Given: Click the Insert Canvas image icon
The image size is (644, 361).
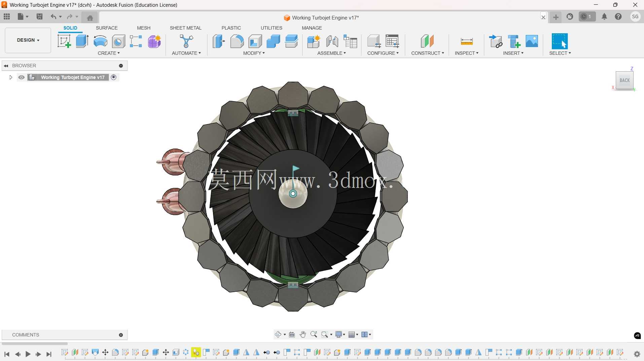Looking at the screenshot, I should coord(532,41).
